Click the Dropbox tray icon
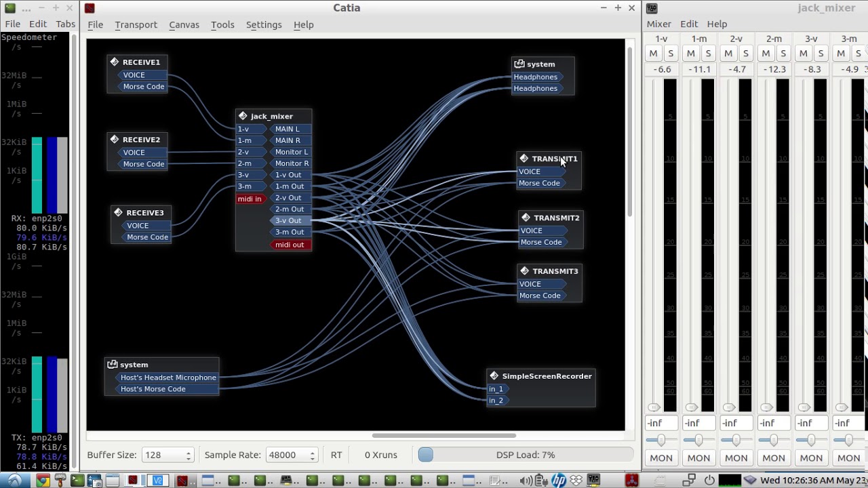 coord(576,481)
